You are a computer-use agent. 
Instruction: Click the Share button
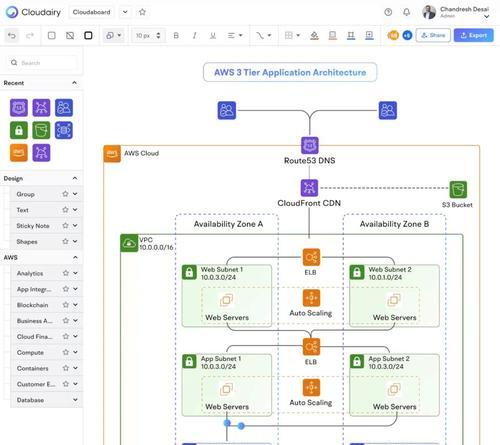click(433, 35)
